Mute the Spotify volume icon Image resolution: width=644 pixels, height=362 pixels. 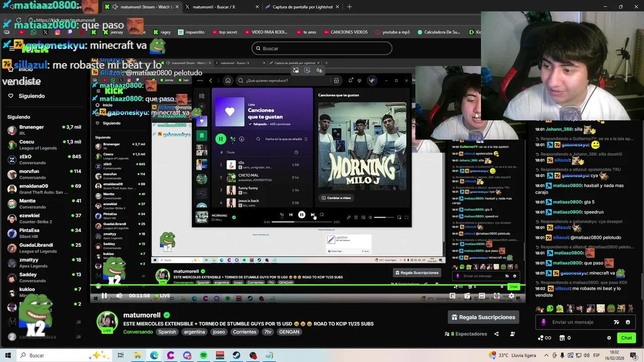pos(370,217)
